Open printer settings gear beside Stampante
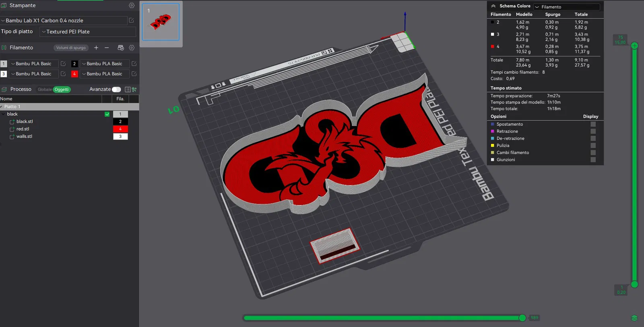This screenshot has height=327, width=644. pyautogui.click(x=132, y=6)
